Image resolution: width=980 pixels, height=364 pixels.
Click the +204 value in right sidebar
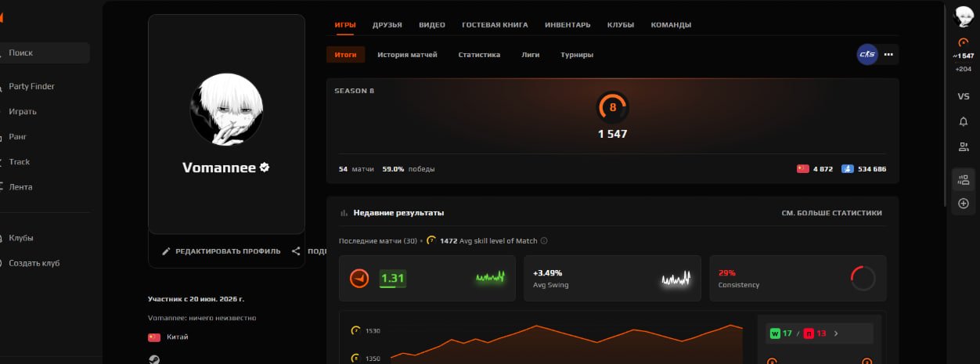964,69
